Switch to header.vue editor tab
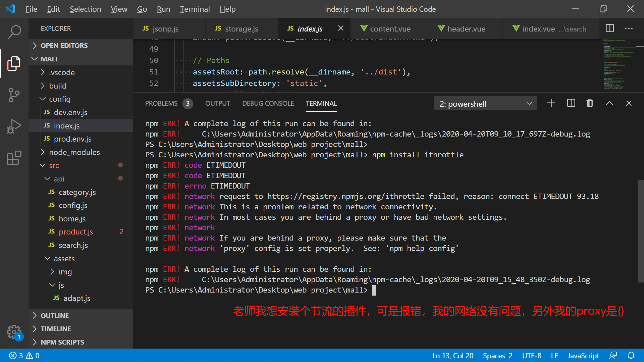Image resolution: width=644 pixels, height=362 pixels. [x=466, y=29]
